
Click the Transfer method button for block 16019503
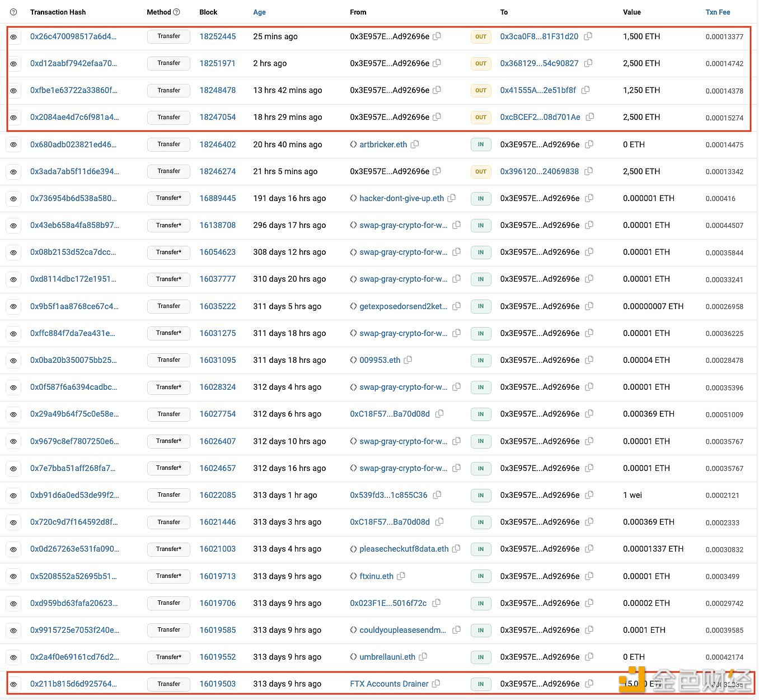click(168, 684)
